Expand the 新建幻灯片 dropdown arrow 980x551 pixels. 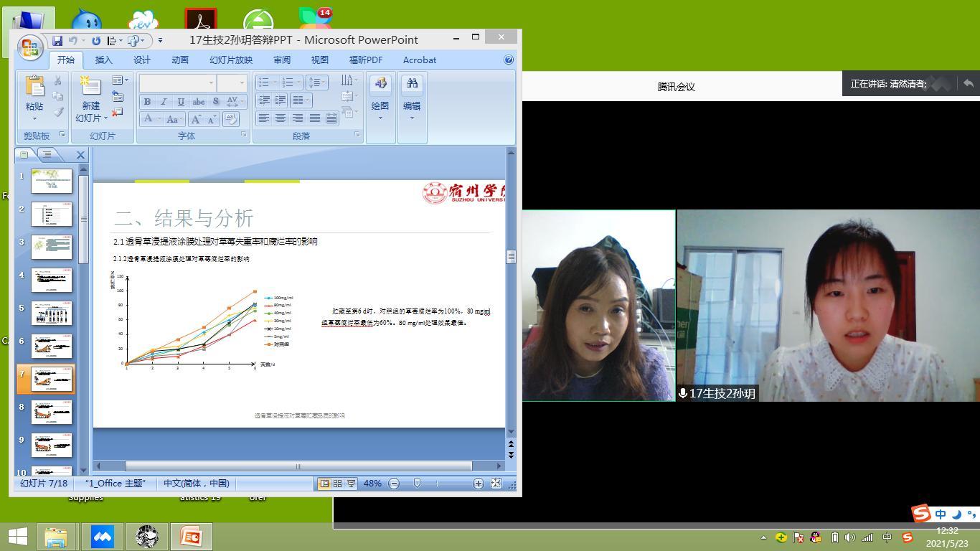coord(105,118)
